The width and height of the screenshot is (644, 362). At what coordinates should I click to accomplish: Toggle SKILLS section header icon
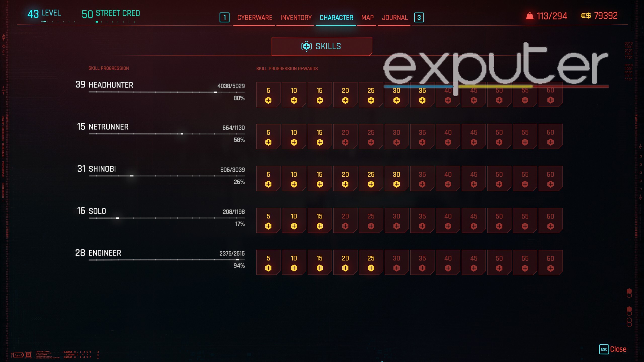click(307, 46)
